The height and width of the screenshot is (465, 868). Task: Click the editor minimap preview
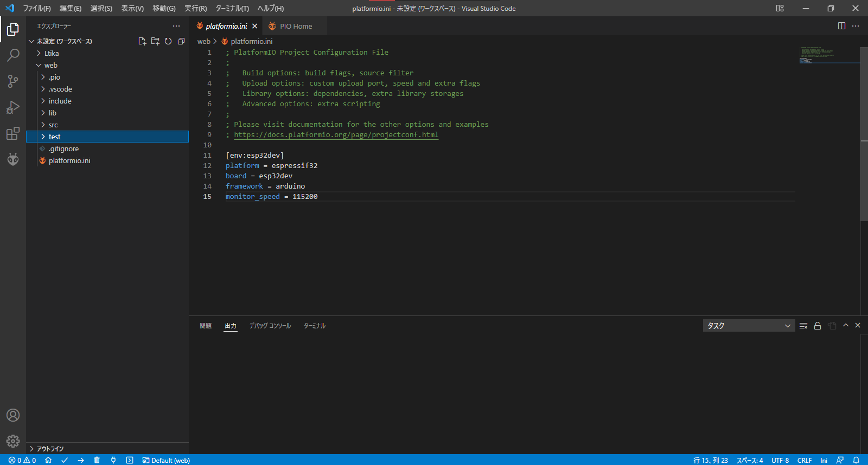[819, 55]
